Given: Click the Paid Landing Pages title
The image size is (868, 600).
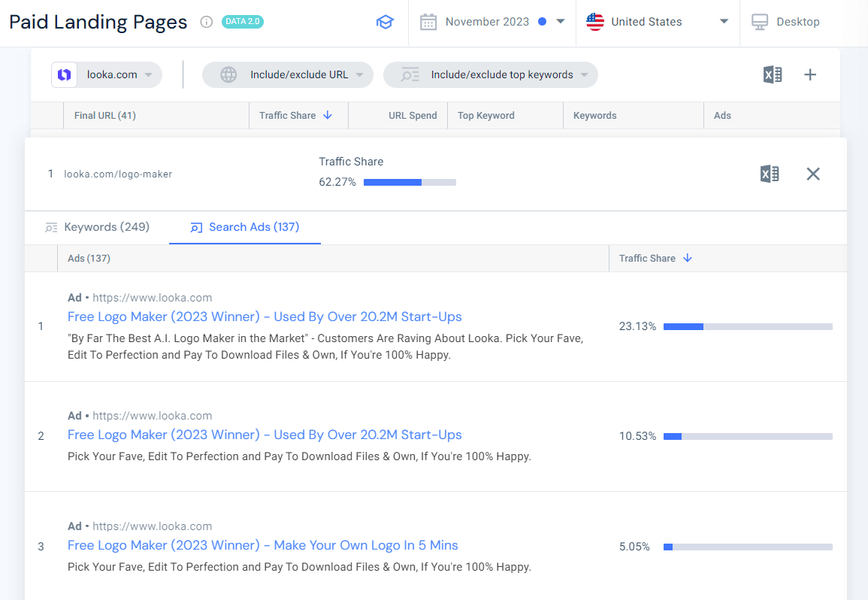Looking at the screenshot, I should 98,22.
